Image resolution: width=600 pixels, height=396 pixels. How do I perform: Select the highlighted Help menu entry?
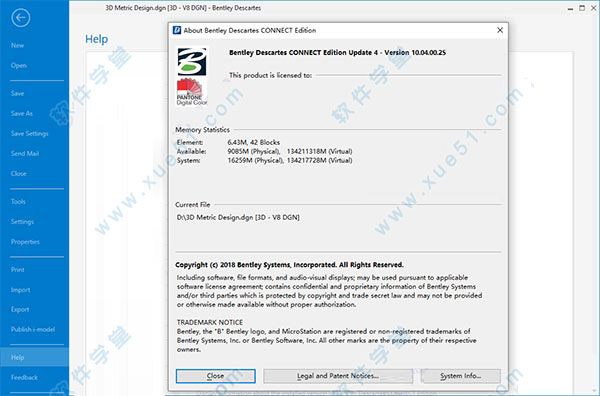pyautogui.click(x=34, y=357)
